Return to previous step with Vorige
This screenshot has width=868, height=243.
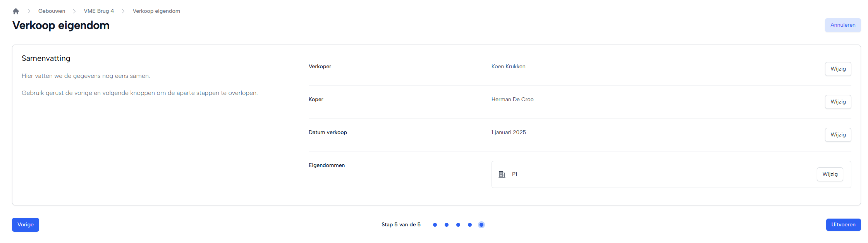pos(26,225)
